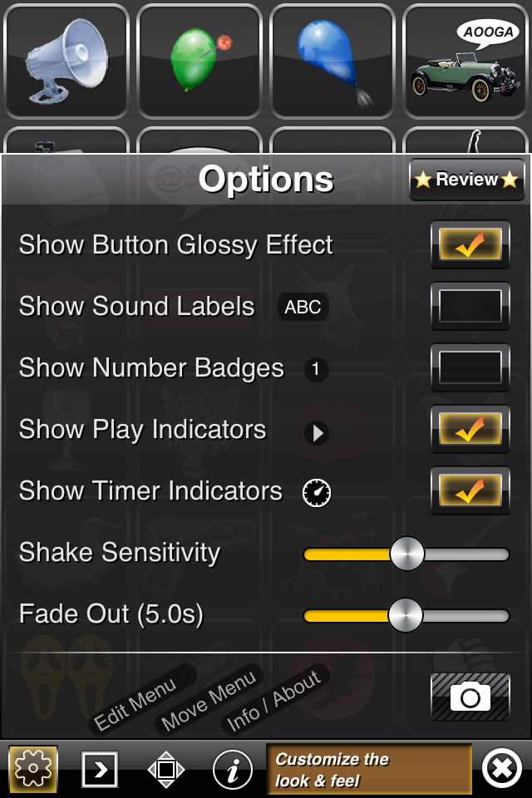Click the arrow-in-box icon in bottom bar
The image size is (532, 798).
coord(100,770)
